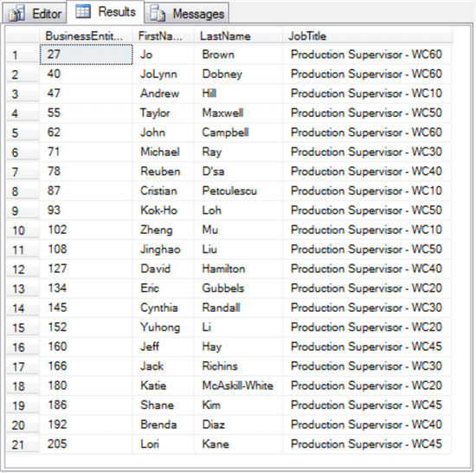Select the LastName column header
This screenshot has height=473, width=476.
tap(238, 36)
